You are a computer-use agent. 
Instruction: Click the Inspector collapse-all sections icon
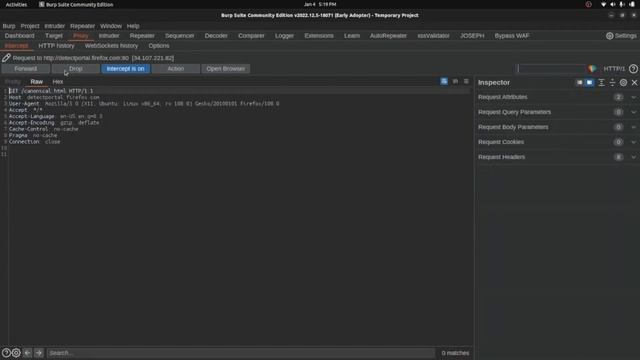coord(612,82)
